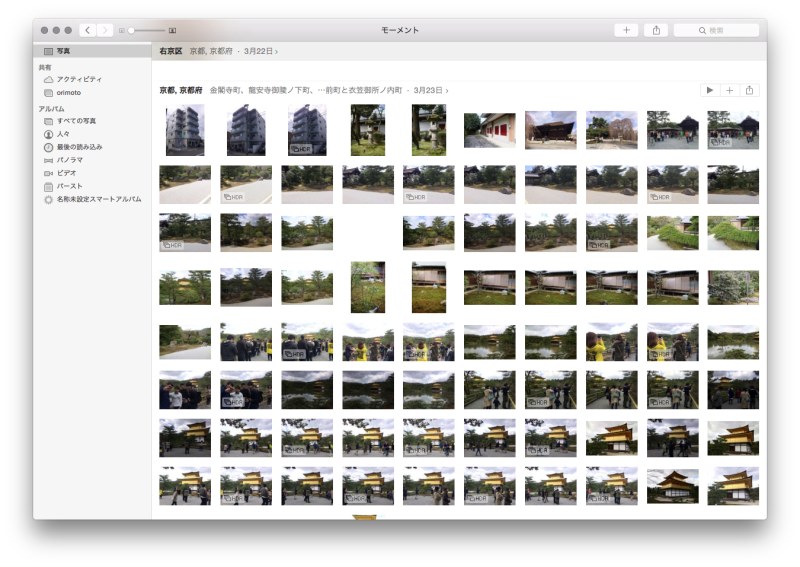Open 最後の読み込み album

79,147
